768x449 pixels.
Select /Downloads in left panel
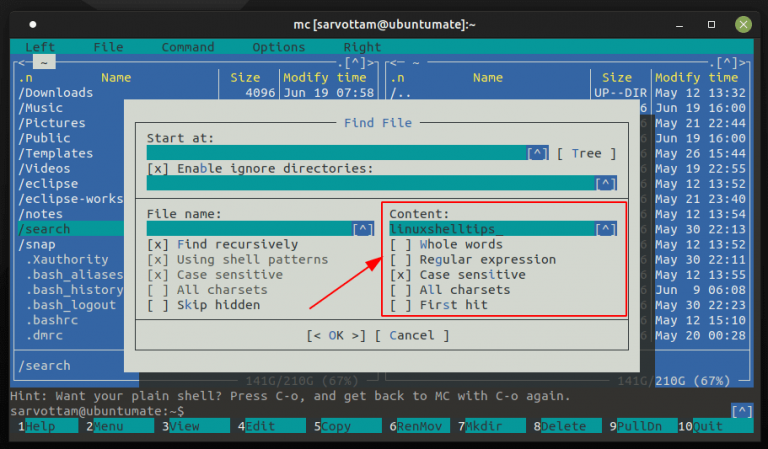[x=55, y=93]
